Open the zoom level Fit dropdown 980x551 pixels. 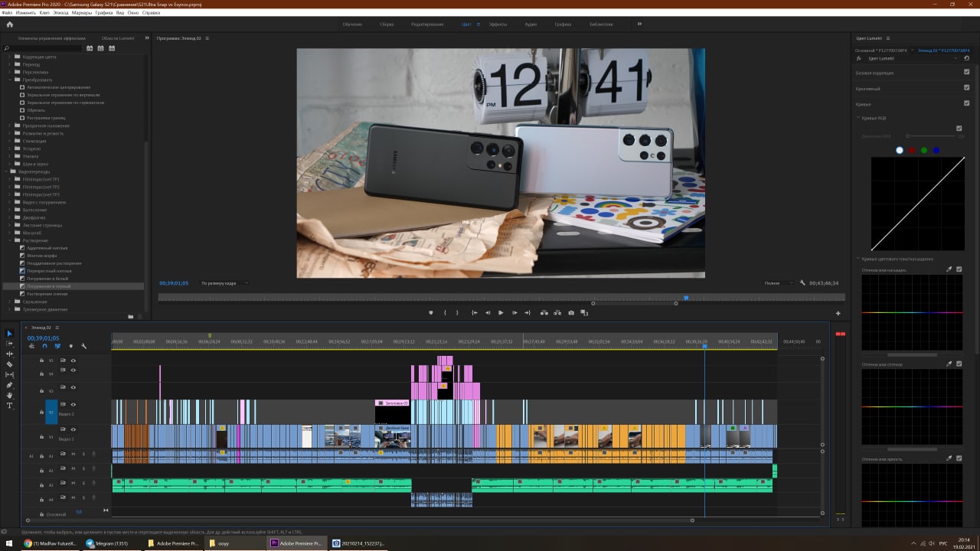pyautogui.click(x=225, y=283)
